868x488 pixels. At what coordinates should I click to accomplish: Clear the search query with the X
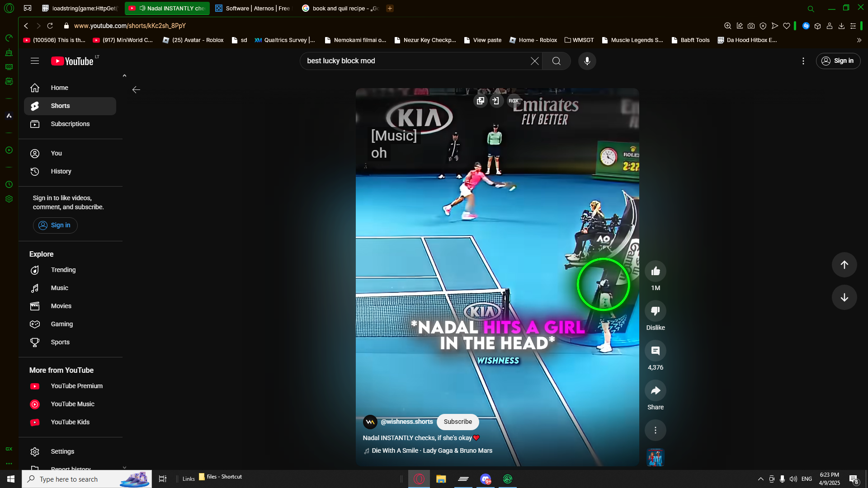point(534,61)
